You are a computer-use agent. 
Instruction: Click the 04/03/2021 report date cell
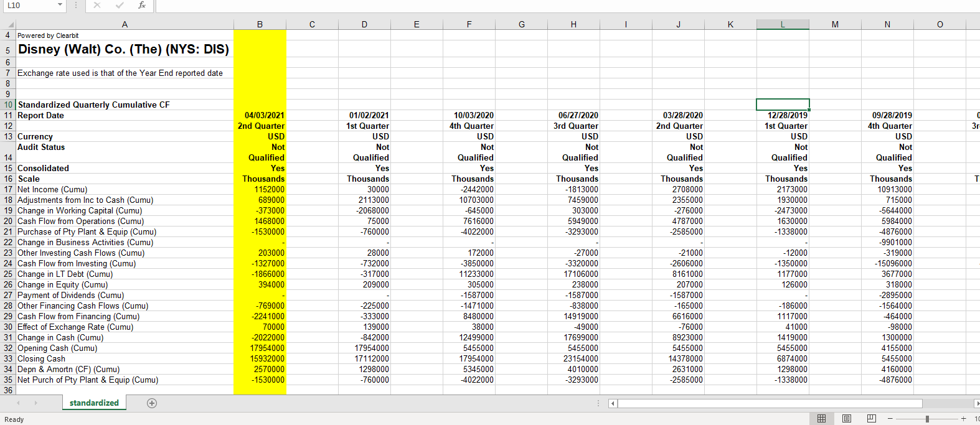(260, 115)
